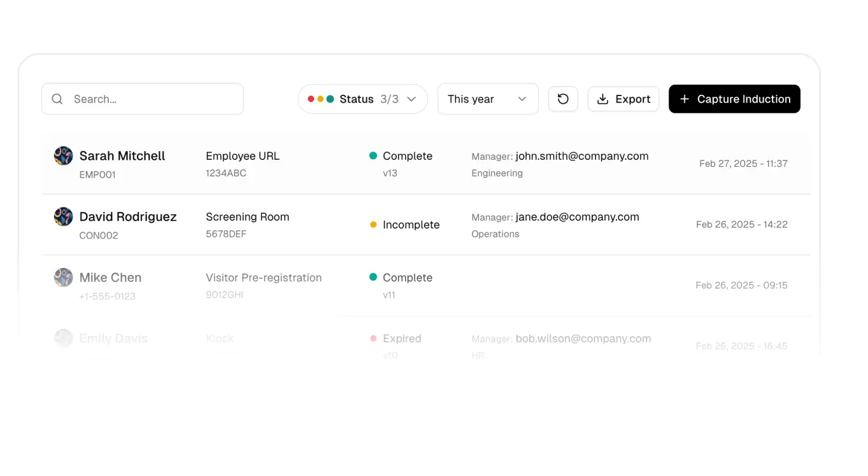
Task: Click the jane.doe@company.com manager email
Action: pyautogui.click(x=577, y=217)
